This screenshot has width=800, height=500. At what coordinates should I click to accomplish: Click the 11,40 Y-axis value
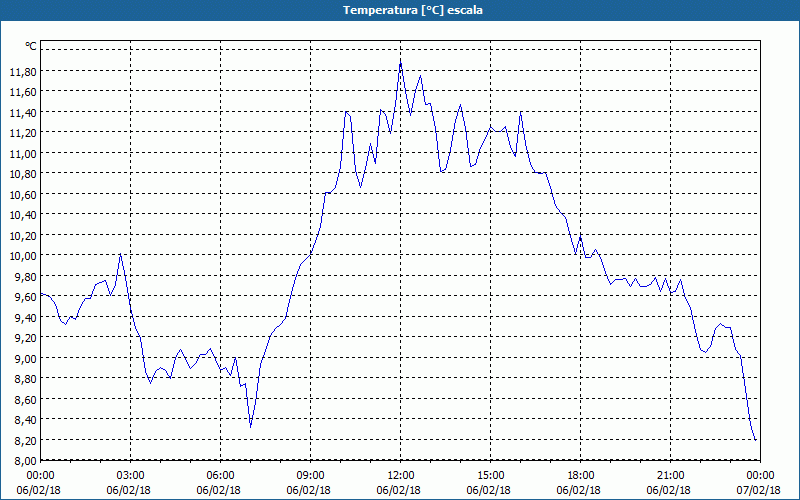[23, 113]
